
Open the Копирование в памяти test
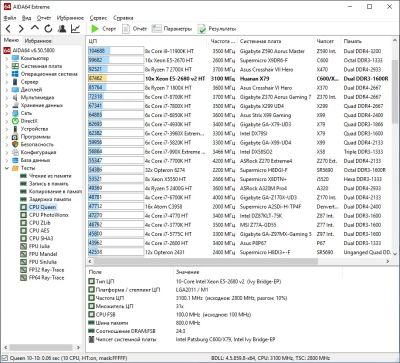(51, 191)
